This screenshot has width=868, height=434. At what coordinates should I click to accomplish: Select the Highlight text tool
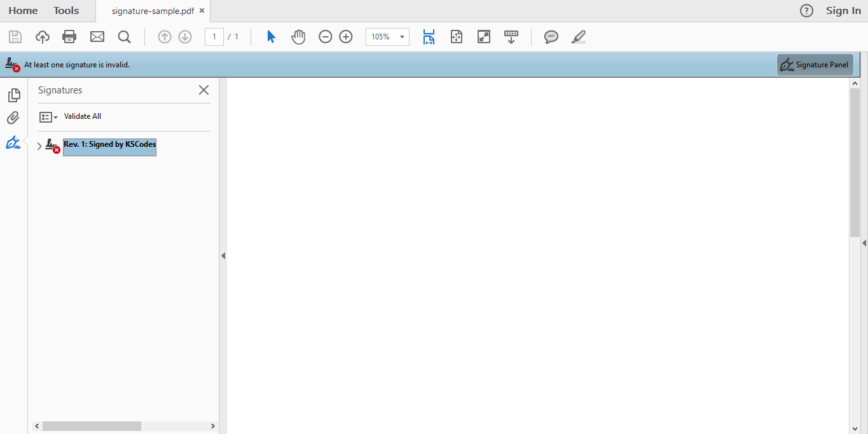tap(578, 37)
